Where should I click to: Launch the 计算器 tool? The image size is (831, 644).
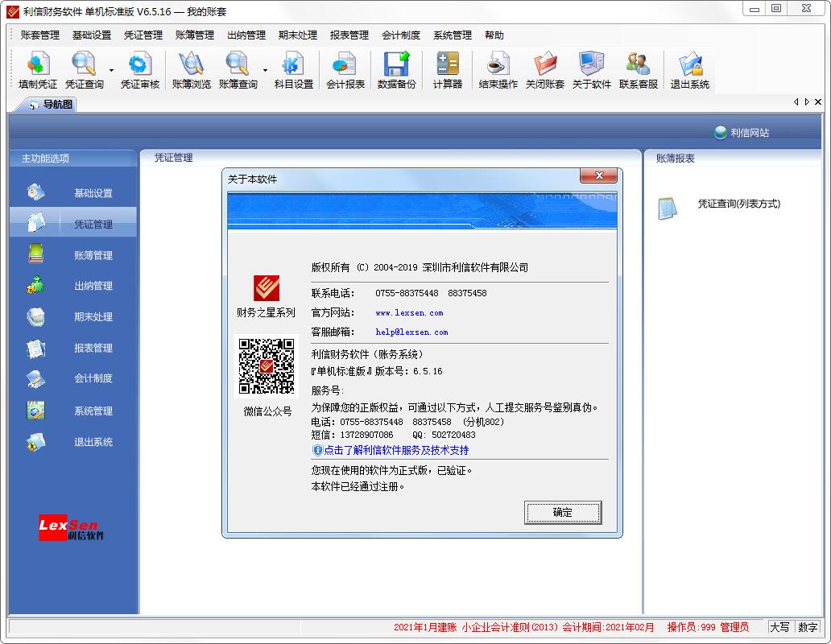[447, 71]
